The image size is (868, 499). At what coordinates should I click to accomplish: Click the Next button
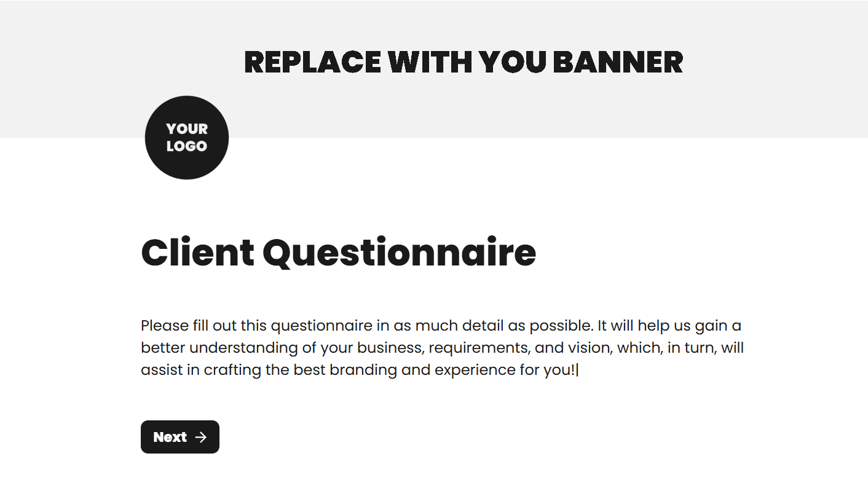(180, 437)
